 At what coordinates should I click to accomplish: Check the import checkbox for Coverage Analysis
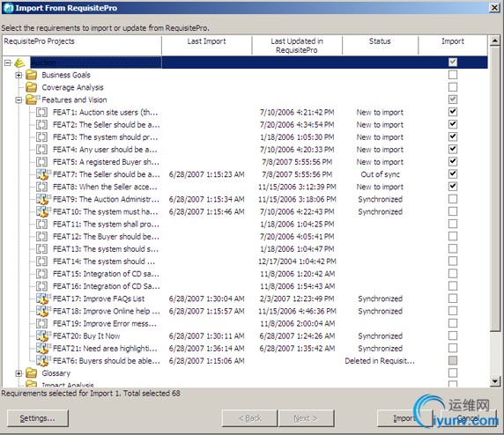453,87
